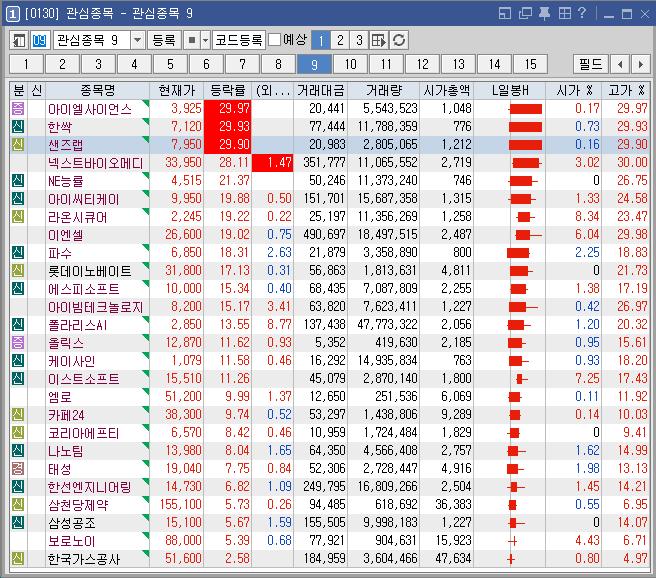Click the refresh icon
The image size is (656, 578).
(399, 41)
